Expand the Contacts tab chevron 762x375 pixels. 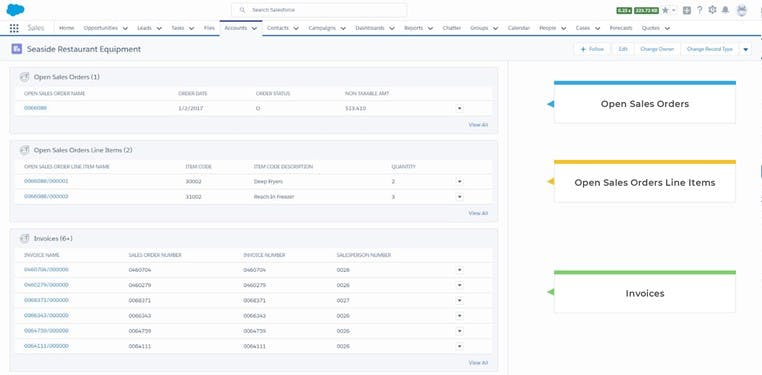296,29
